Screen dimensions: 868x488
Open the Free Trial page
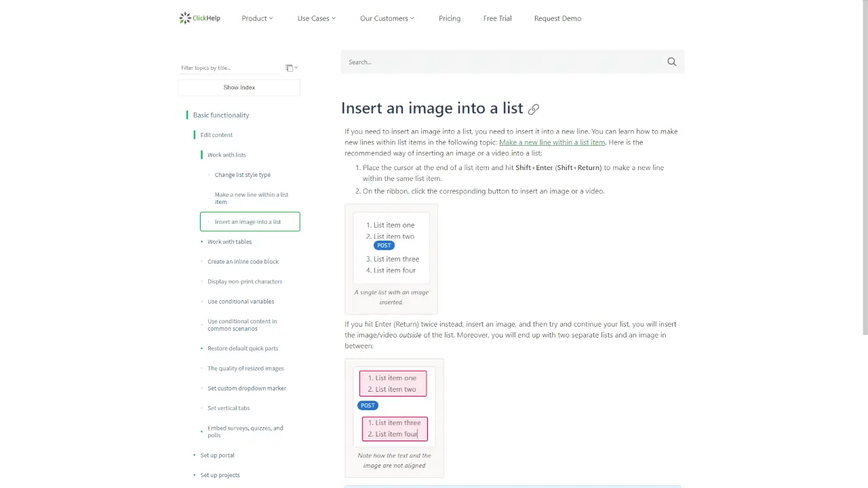[497, 18]
